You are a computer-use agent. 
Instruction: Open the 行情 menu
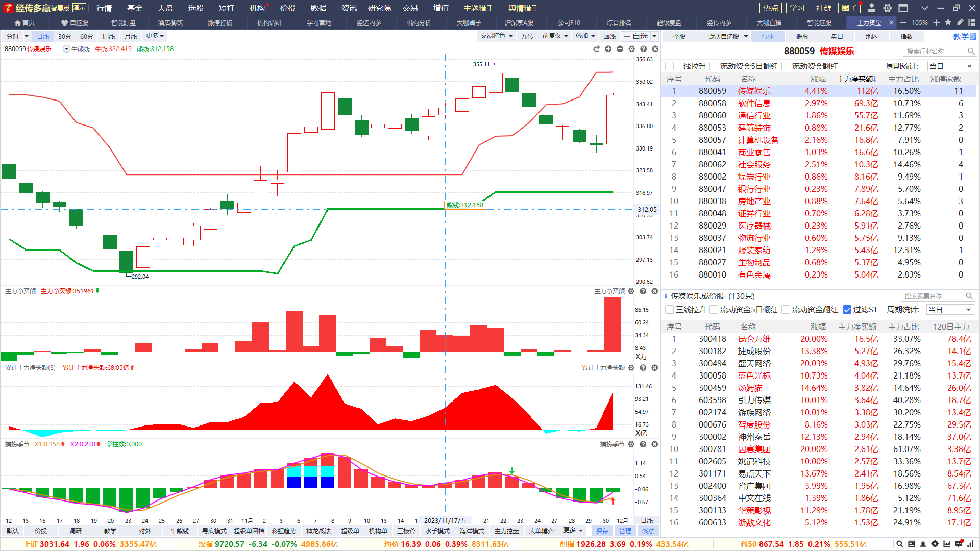coord(104,8)
